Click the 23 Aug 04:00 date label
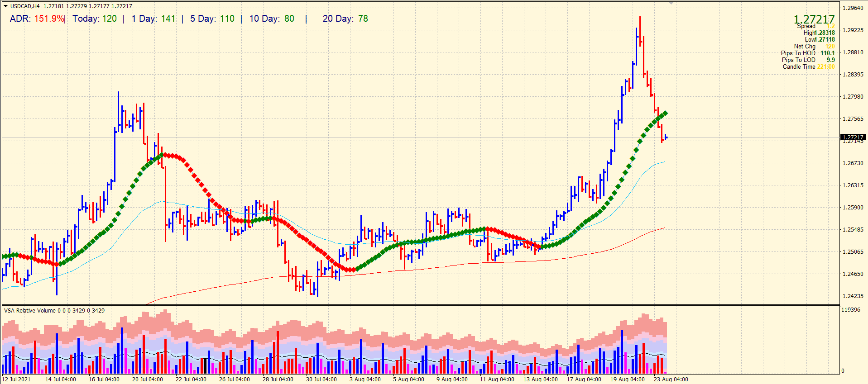868x384 pixels. coord(671,379)
